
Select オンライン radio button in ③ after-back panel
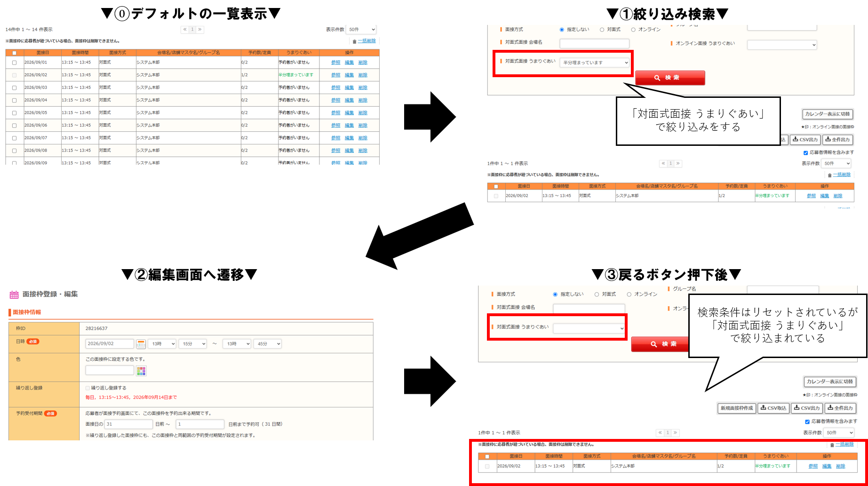coord(629,295)
